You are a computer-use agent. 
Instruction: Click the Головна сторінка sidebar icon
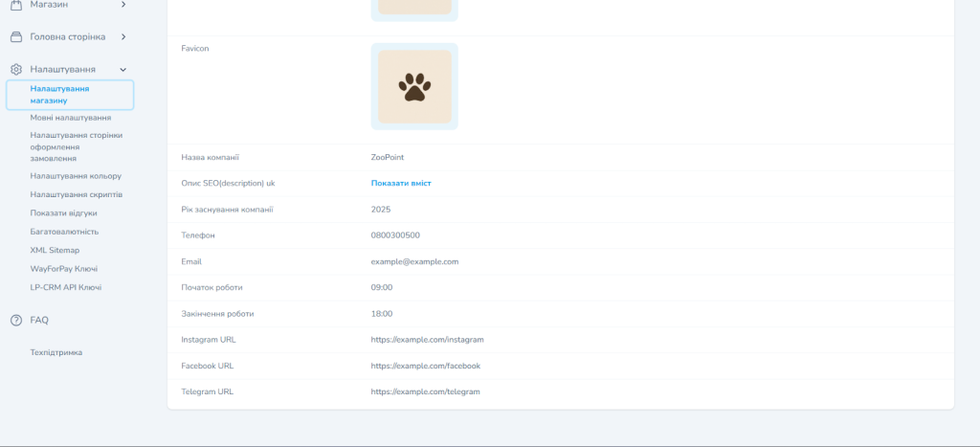15,37
